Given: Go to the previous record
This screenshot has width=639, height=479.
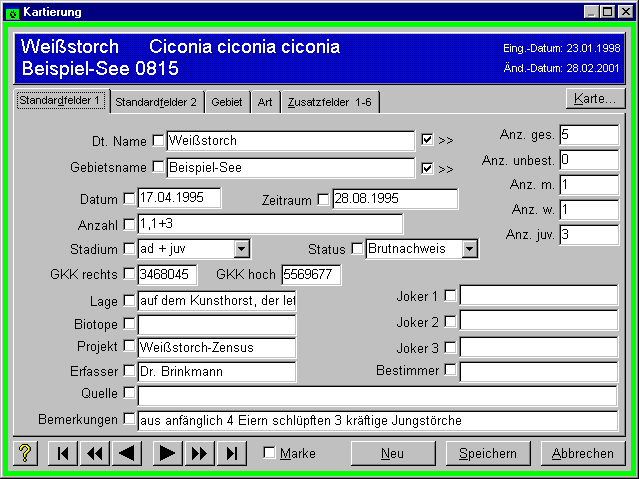Looking at the screenshot, I should pos(127,453).
